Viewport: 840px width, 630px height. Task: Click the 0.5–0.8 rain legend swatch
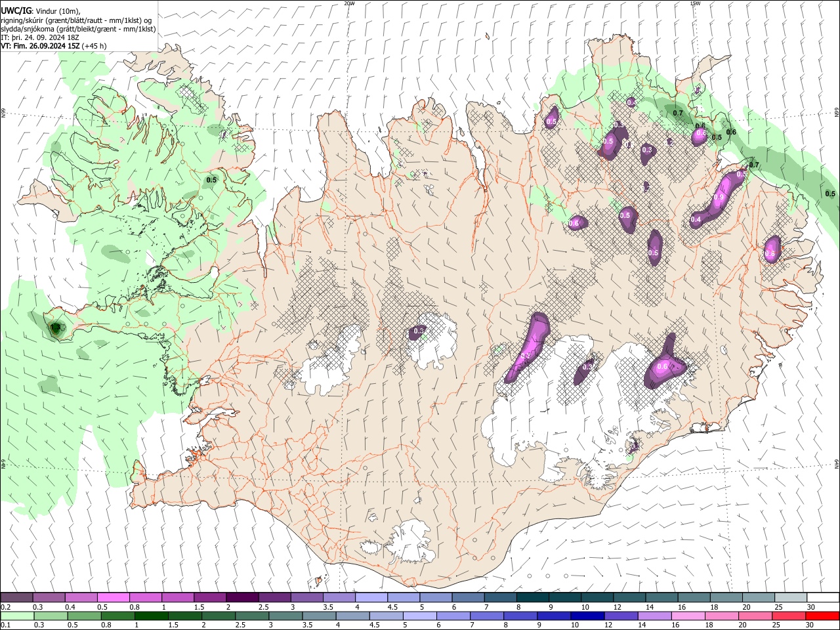point(84,616)
